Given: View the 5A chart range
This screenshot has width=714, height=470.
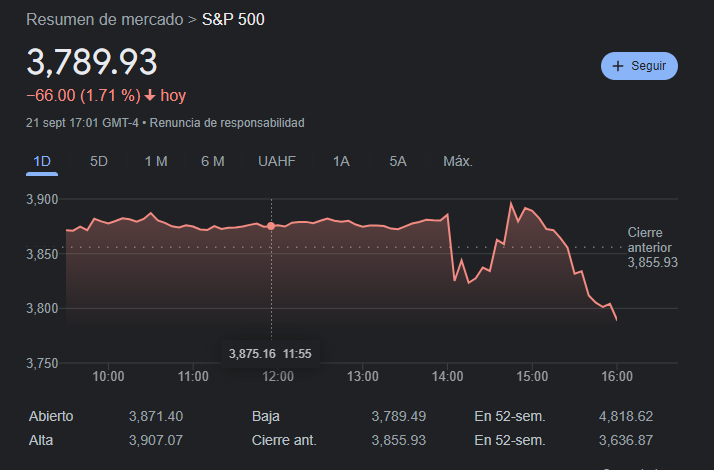Looking at the screenshot, I should click(398, 161).
